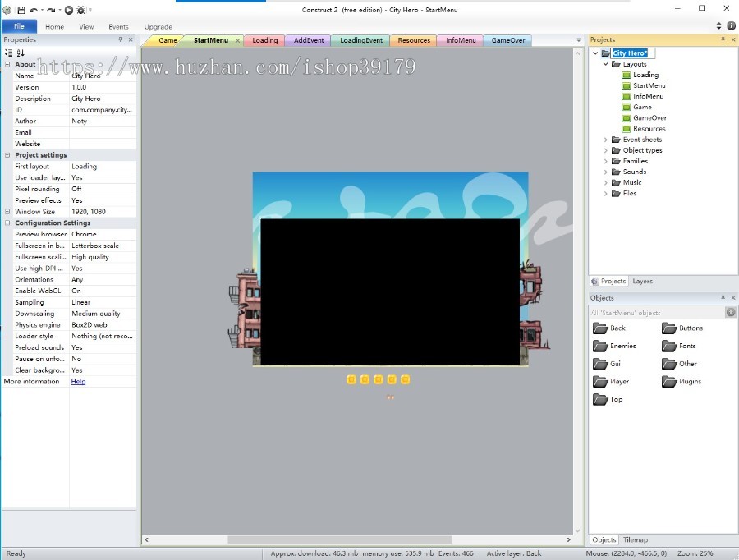Viewport: 739px width, 560px height.
Task: Close the Projects panel
Action: coord(733,39)
